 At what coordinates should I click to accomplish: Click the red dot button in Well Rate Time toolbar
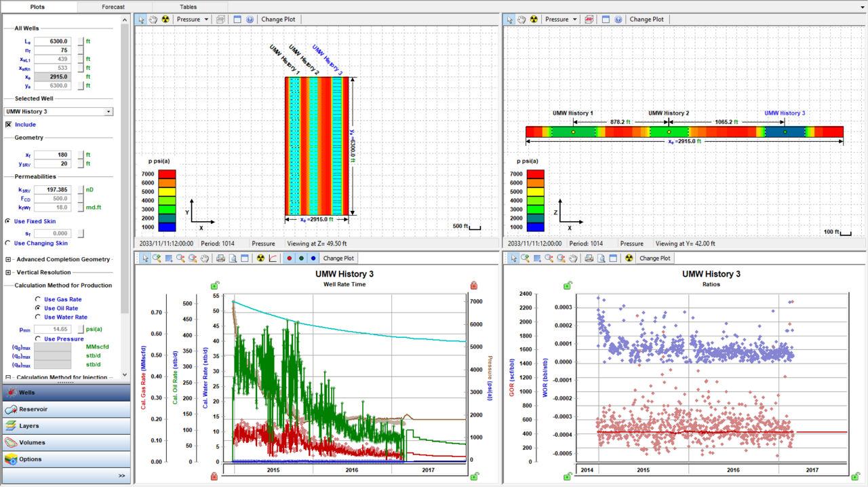coord(289,258)
